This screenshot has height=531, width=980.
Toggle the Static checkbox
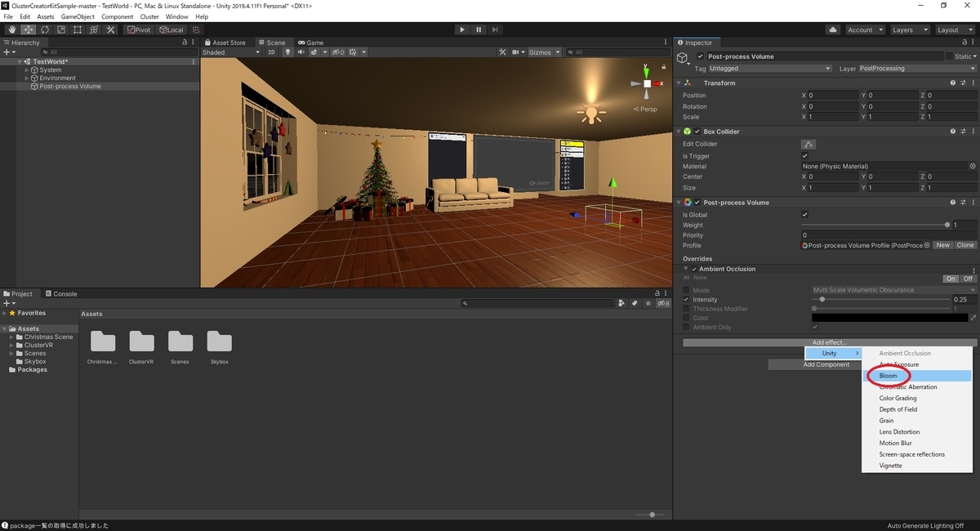(949, 56)
